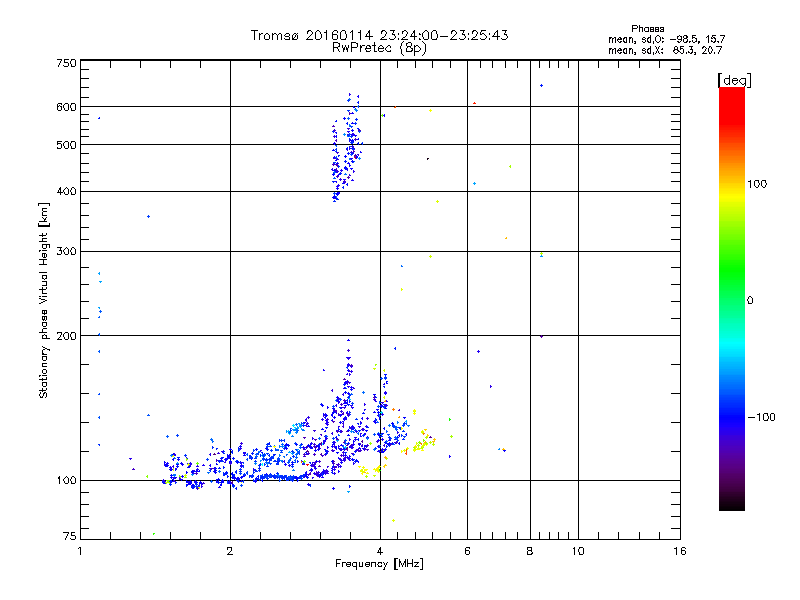This screenshot has width=800, height=600.
Task: Click the 'mean, sd,O: -98.5, 15.7' line
Action: pos(666,39)
